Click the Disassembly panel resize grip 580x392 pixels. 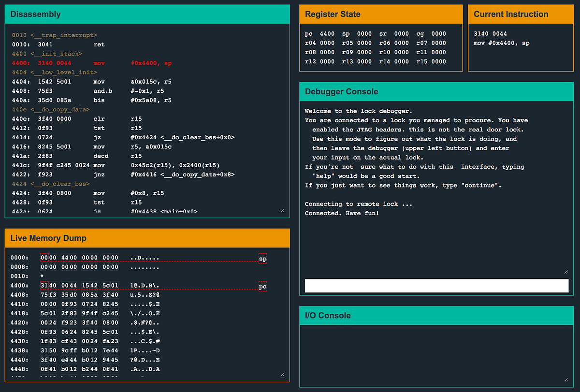(x=282, y=209)
